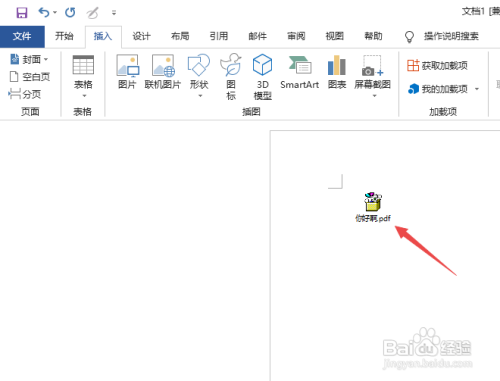Open Customize Quick Access Toolbar dropdown
This screenshot has height=381, width=500.
(x=114, y=13)
